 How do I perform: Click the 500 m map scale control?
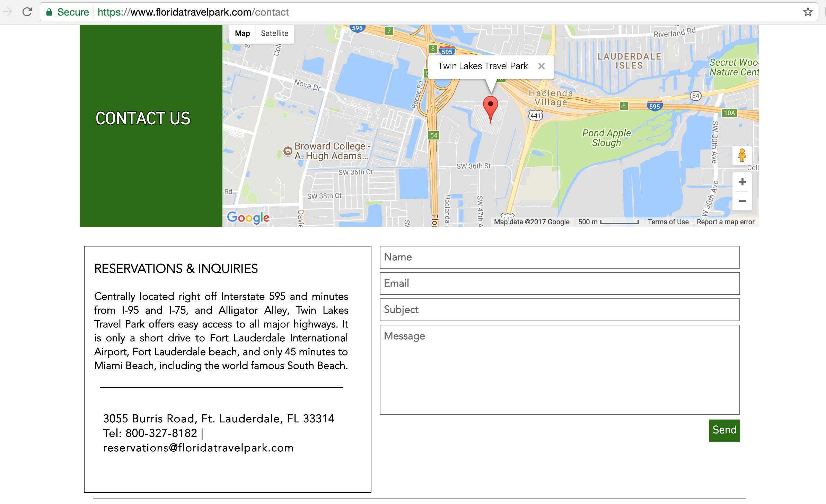608,222
